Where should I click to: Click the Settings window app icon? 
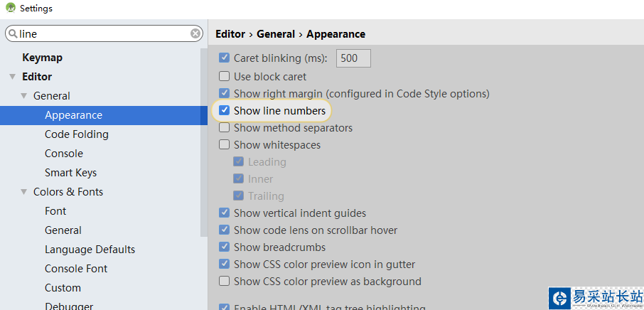coord(10,9)
